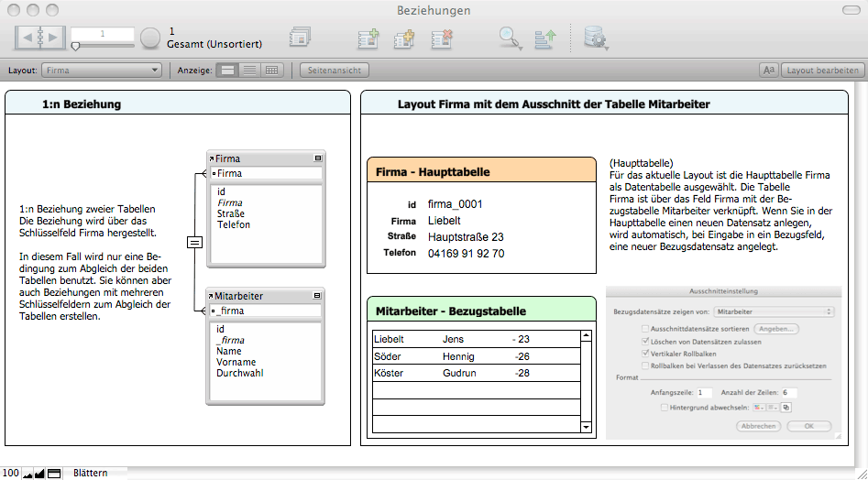Viewport: 868px width, 480px height.
Task: Open the Layout dropdown showing Firma
Action: coord(102,70)
